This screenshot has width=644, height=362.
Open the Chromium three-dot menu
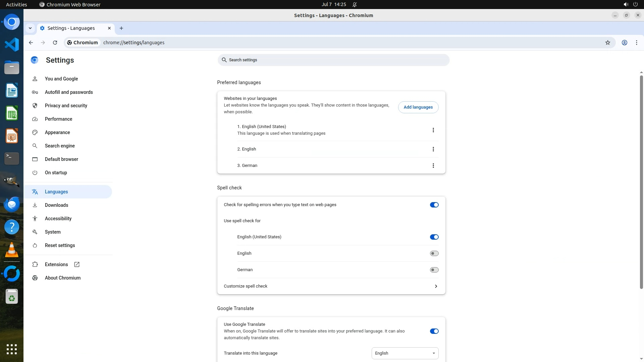[636, 43]
